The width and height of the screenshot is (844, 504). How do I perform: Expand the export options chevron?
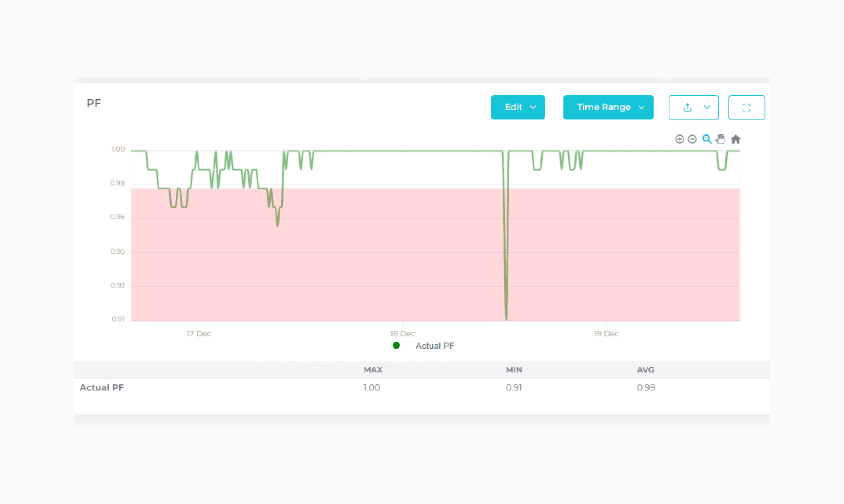(x=707, y=107)
